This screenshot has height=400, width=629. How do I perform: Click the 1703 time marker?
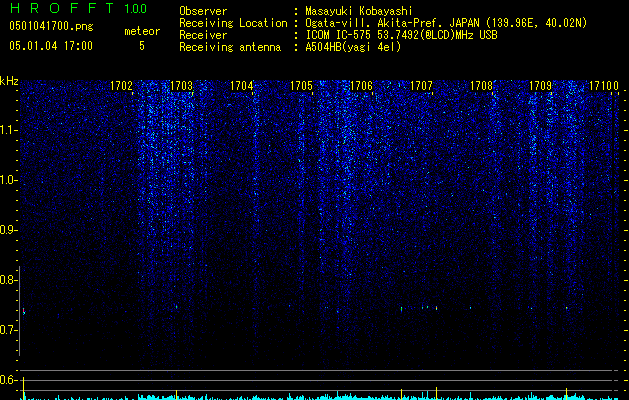pos(181,86)
